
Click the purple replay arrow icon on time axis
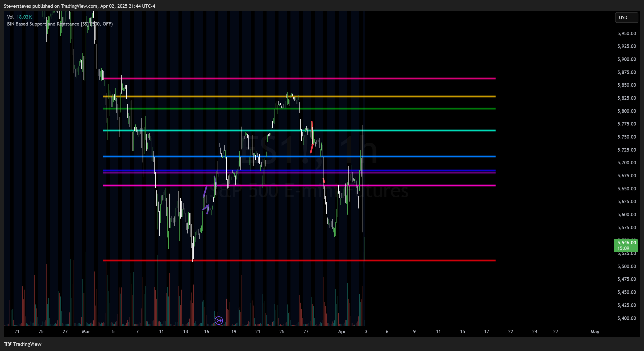219,320
